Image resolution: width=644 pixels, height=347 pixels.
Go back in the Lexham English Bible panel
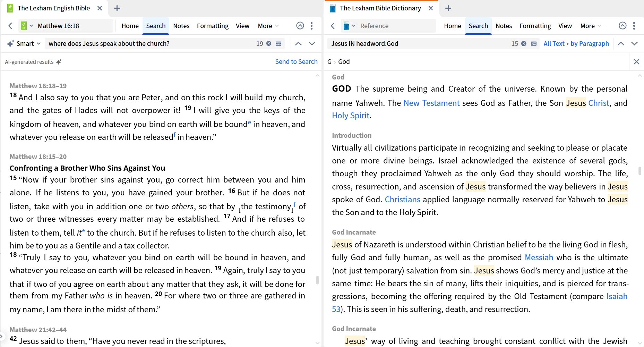tap(10, 26)
